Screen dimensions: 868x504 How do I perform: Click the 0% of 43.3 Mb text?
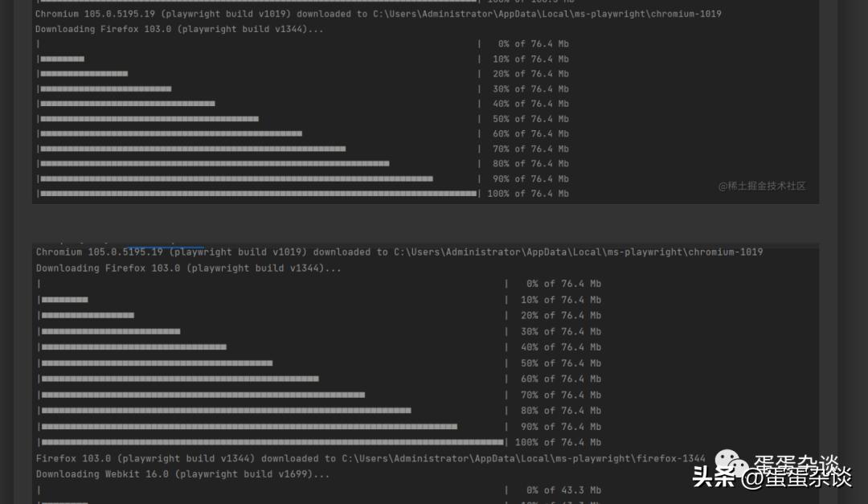[563, 490]
